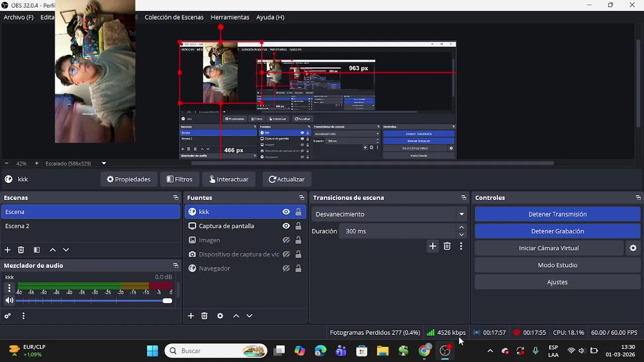The width and height of the screenshot is (644, 362).
Task: Undock the Mezclador de audio panel
Action: (x=176, y=265)
